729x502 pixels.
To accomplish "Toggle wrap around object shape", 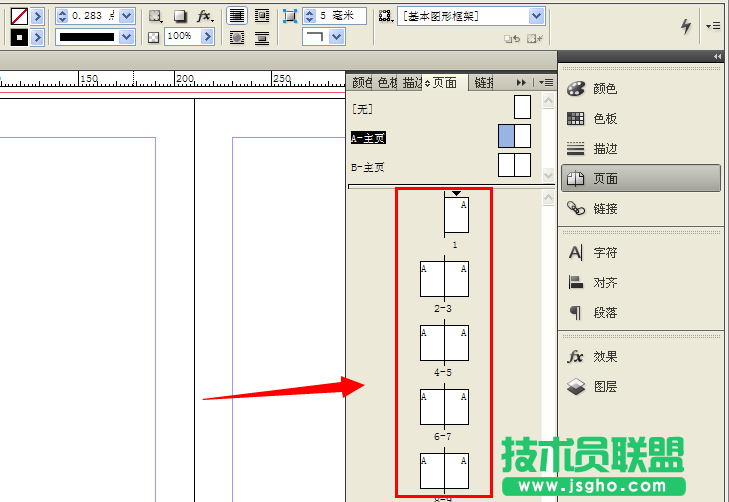I will tap(237, 38).
